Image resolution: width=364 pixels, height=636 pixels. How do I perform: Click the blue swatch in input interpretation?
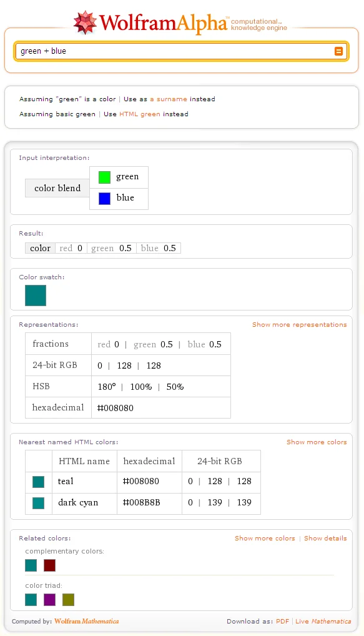[104, 198]
